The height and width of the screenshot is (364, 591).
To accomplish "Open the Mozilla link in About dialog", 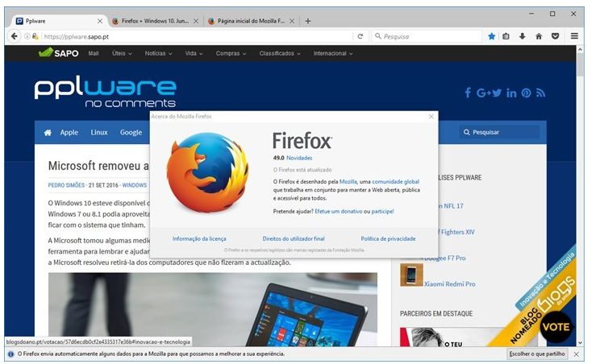I will click(348, 182).
